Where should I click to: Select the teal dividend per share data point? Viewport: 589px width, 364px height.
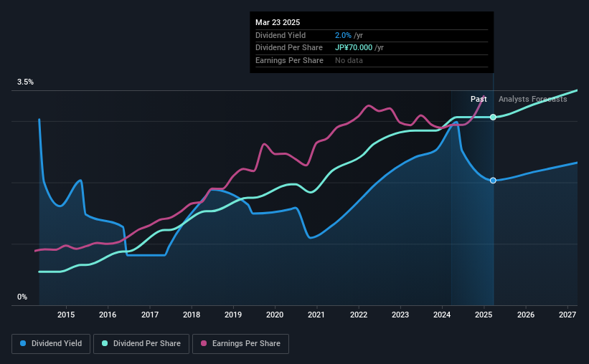493,117
